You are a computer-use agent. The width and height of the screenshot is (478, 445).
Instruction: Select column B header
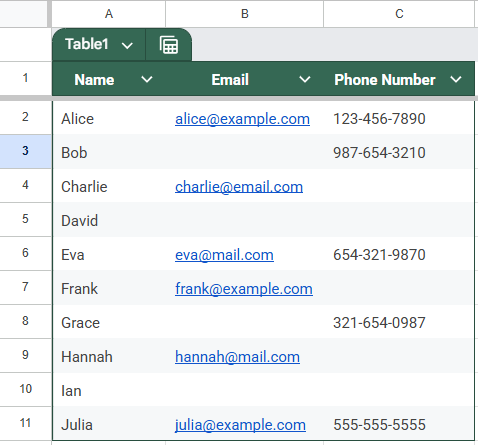coord(244,14)
